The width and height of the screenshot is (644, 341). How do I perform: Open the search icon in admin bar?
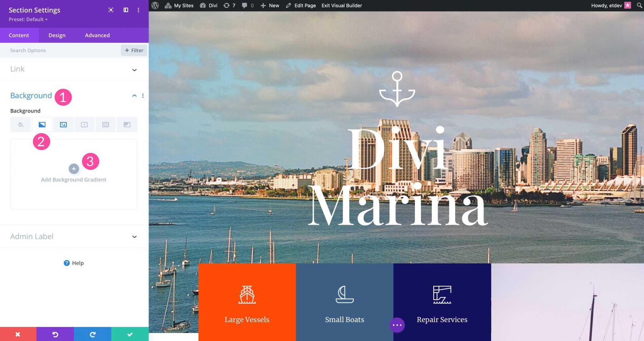[639, 5]
